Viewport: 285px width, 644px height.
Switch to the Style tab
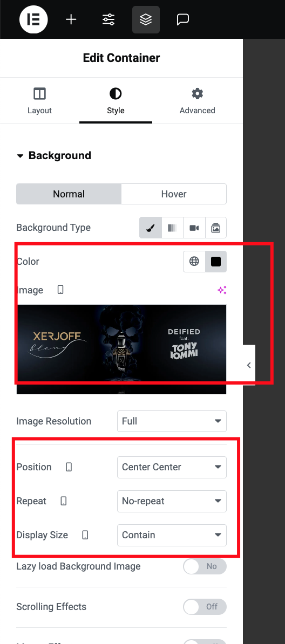click(116, 101)
